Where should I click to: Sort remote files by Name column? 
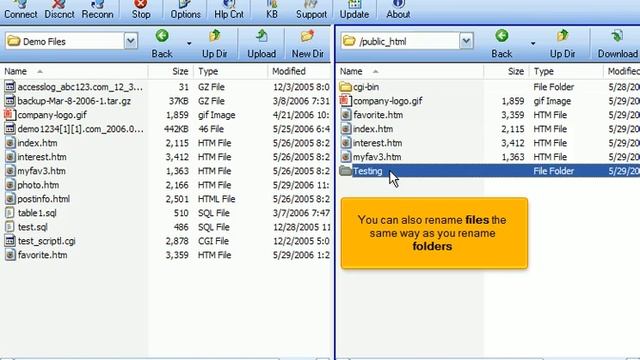(410, 71)
